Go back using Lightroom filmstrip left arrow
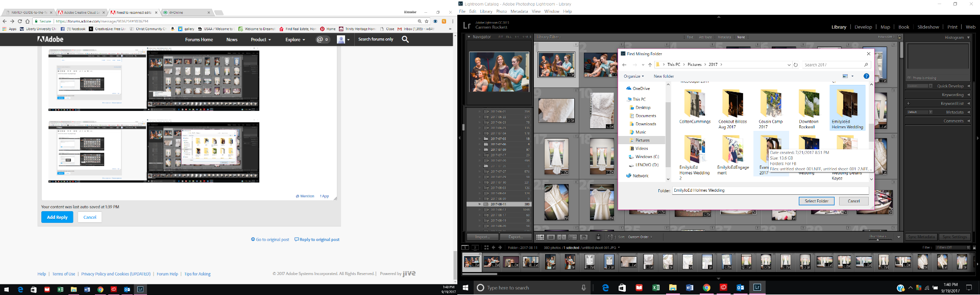Screen dimensions: 980x295 tap(494, 247)
